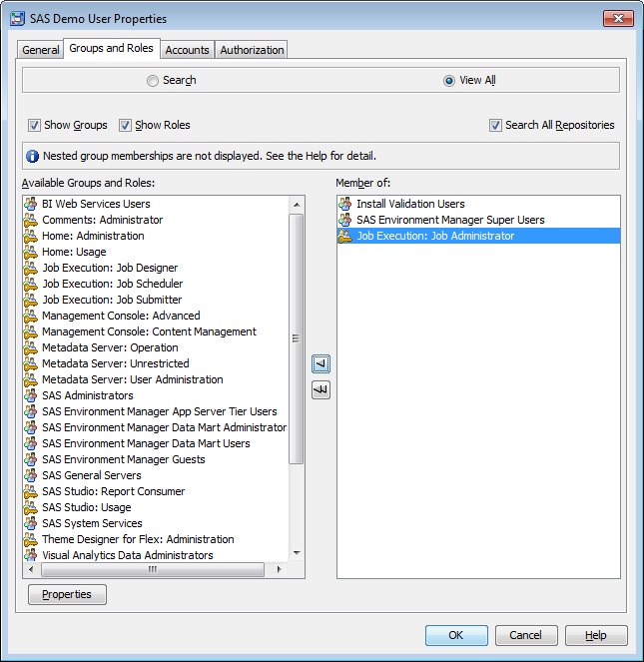
Task: Click the up arrow of the available list scrollbar
Action: 297,205
